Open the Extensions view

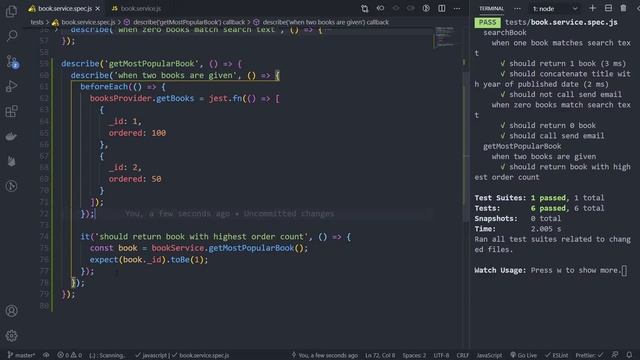coord(11,111)
